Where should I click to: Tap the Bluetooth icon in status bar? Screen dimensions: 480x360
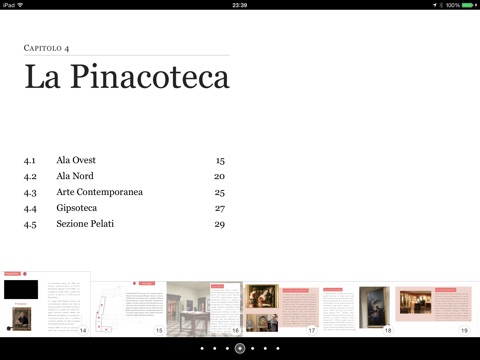tap(441, 5)
